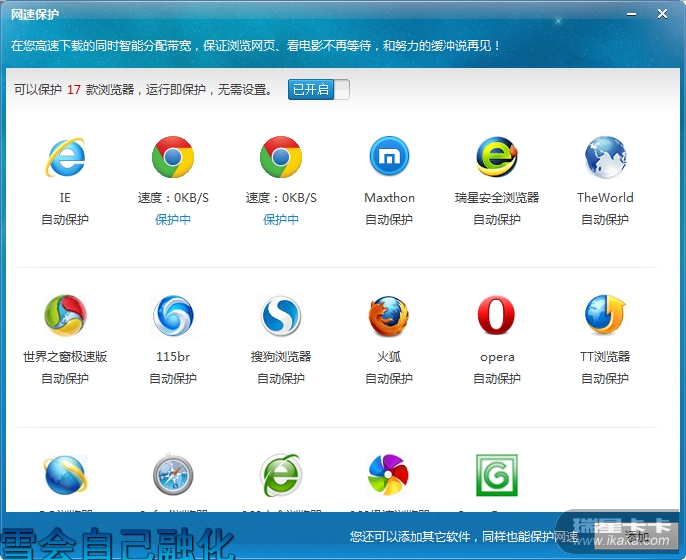Click the green G GreenBrowser icon
This screenshot has width=686, height=560.
[497, 475]
